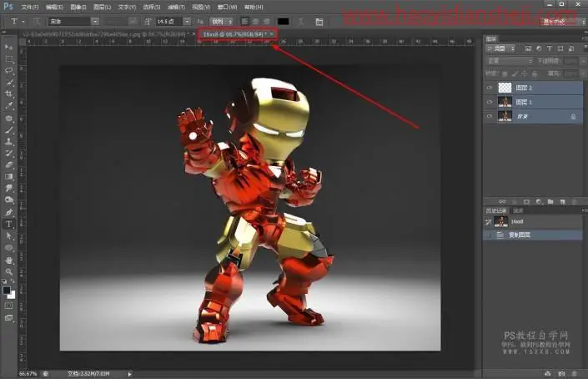
Task: Select the Path Selection tool
Action: tap(9, 236)
